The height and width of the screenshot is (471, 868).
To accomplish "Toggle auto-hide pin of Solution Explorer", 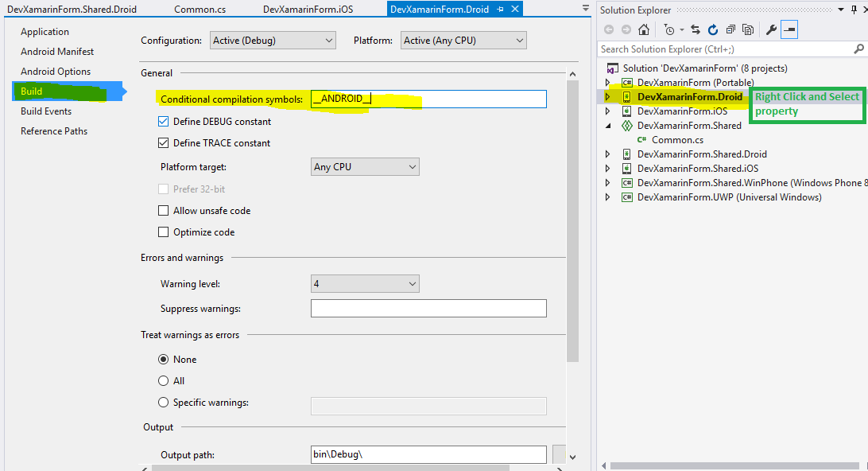I will click(x=854, y=10).
